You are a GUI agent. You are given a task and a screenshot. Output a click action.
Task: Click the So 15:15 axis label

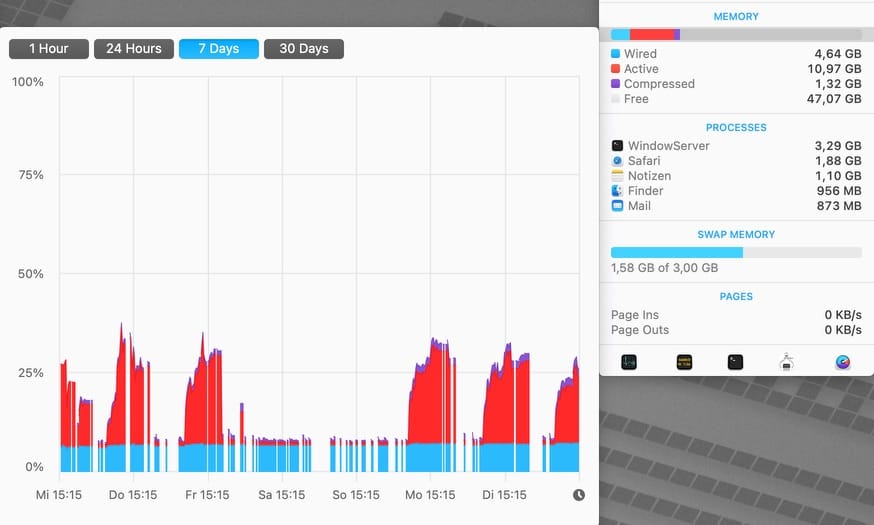coord(356,495)
